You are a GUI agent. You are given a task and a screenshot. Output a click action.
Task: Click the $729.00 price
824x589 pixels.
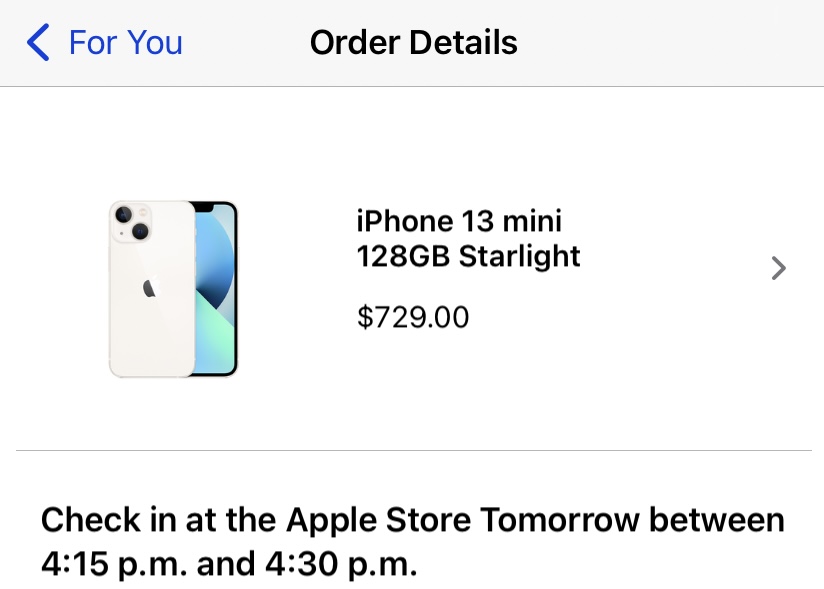(412, 317)
